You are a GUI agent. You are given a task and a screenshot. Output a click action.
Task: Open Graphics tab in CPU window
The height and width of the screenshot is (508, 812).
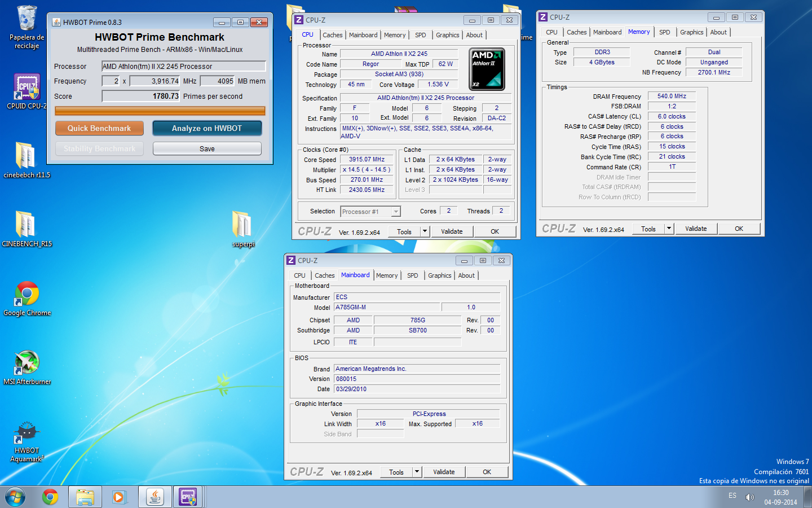click(x=448, y=35)
